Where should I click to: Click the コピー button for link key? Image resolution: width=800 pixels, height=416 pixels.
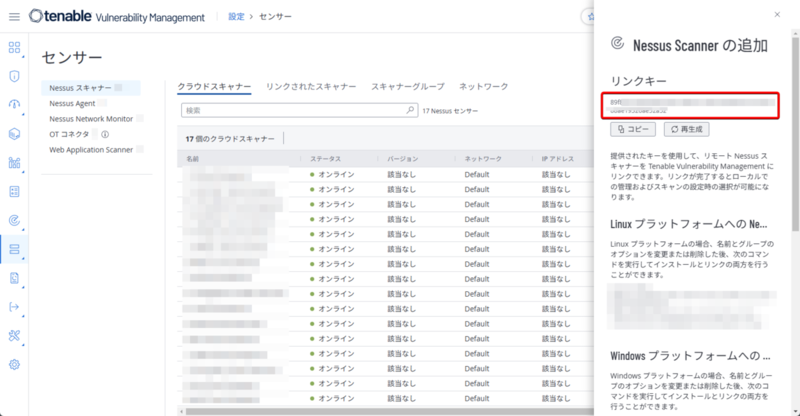[633, 129]
